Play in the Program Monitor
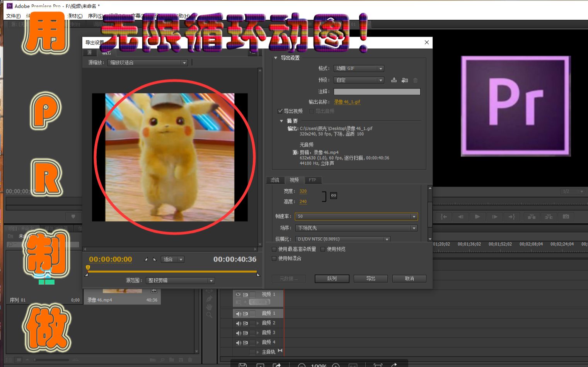This screenshot has width=588, height=367. (477, 217)
